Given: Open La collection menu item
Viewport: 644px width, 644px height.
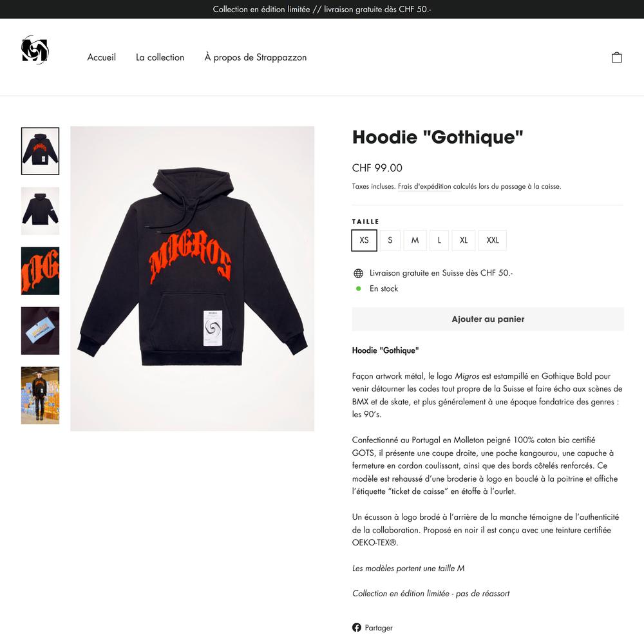Looking at the screenshot, I should click(x=160, y=57).
